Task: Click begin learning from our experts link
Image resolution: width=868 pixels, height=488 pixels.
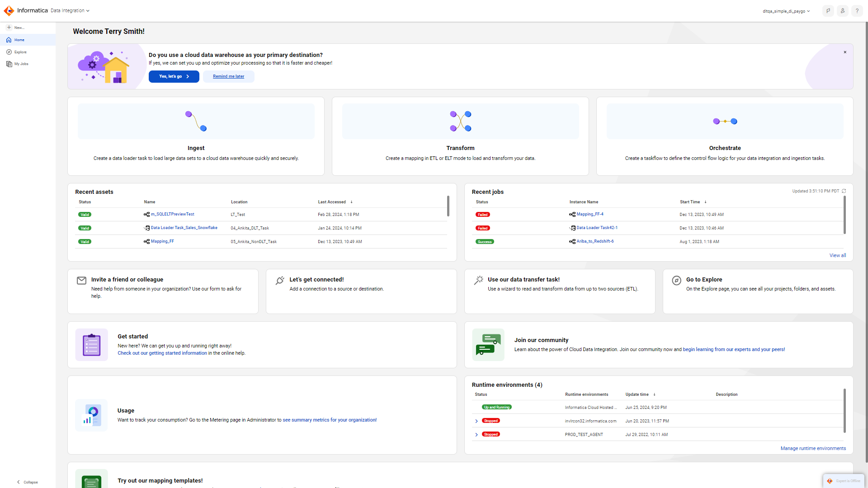Action: [x=734, y=350]
